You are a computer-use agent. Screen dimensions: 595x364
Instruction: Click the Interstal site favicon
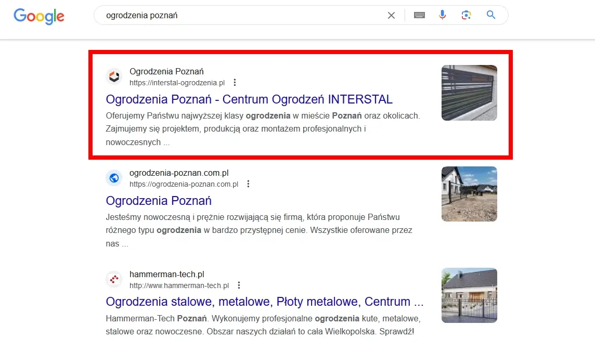pos(114,76)
